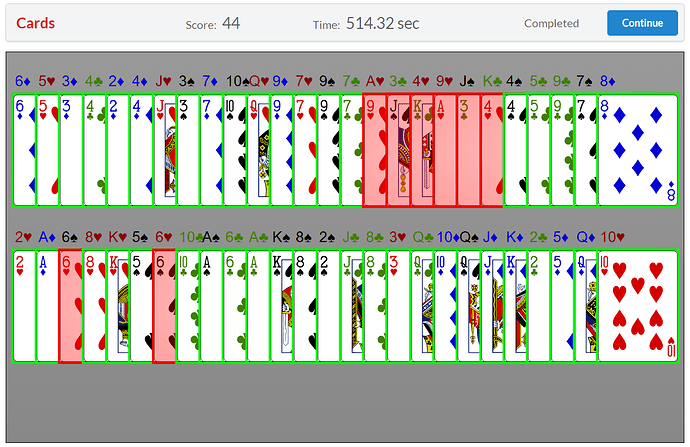
Task: Select the 3 of diamonds card
Action: pos(71,150)
